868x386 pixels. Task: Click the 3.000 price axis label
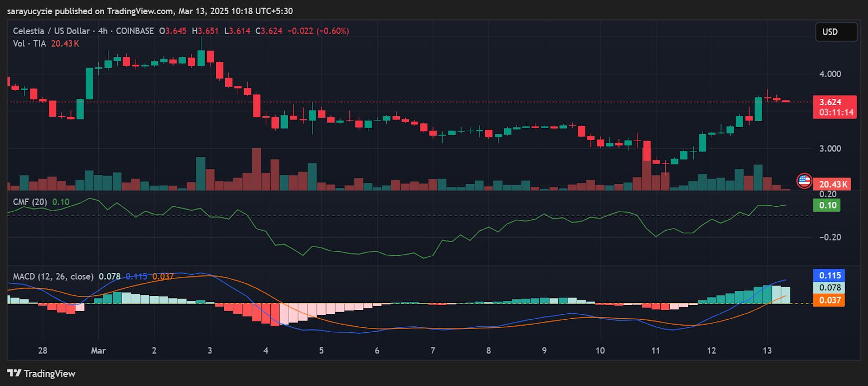click(x=830, y=149)
